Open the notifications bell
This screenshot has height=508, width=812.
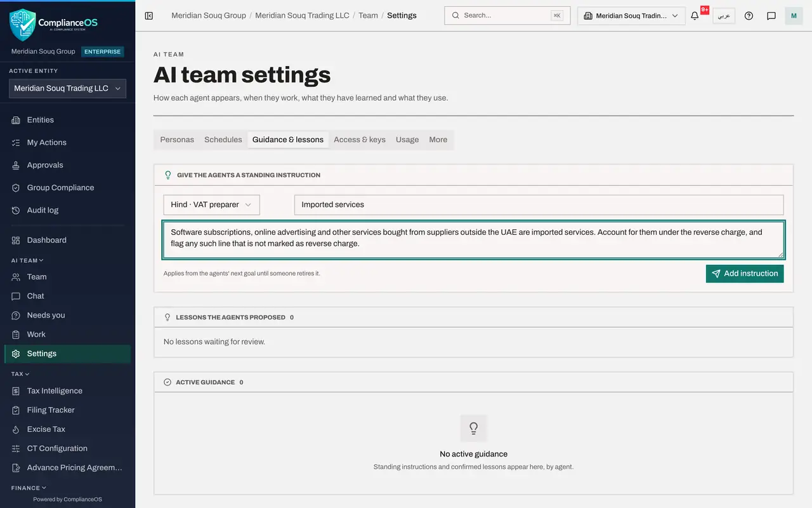coord(695,16)
